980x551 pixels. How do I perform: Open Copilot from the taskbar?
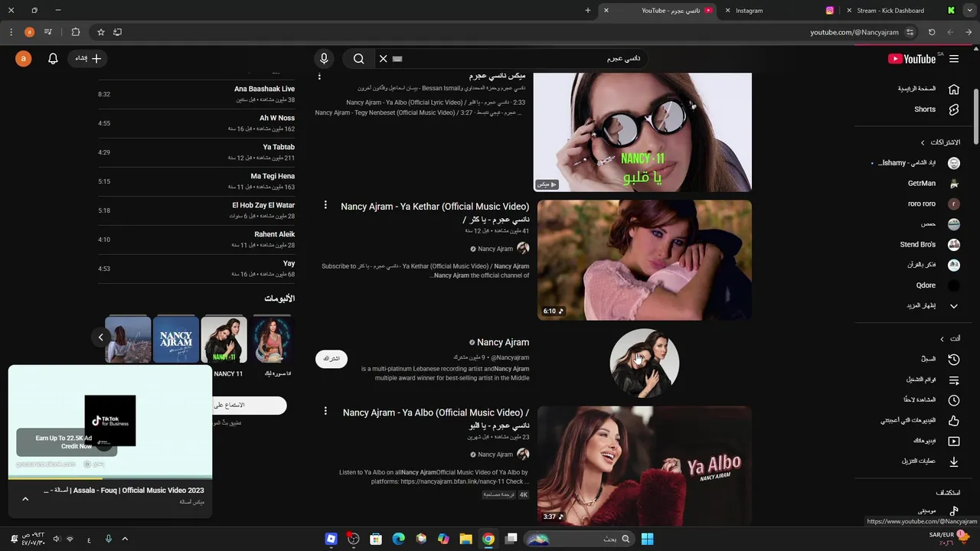[x=443, y=539]
